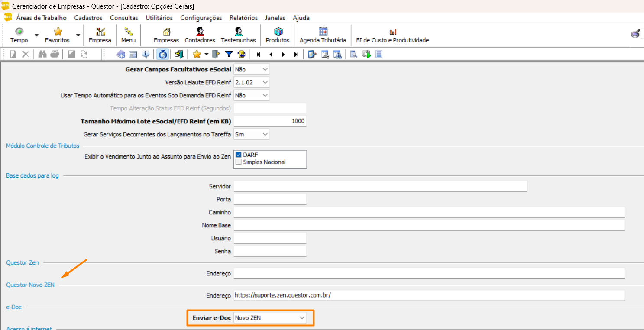Click the refresh arrows icon
Screen dimensions: 644x330
(84, 54)
